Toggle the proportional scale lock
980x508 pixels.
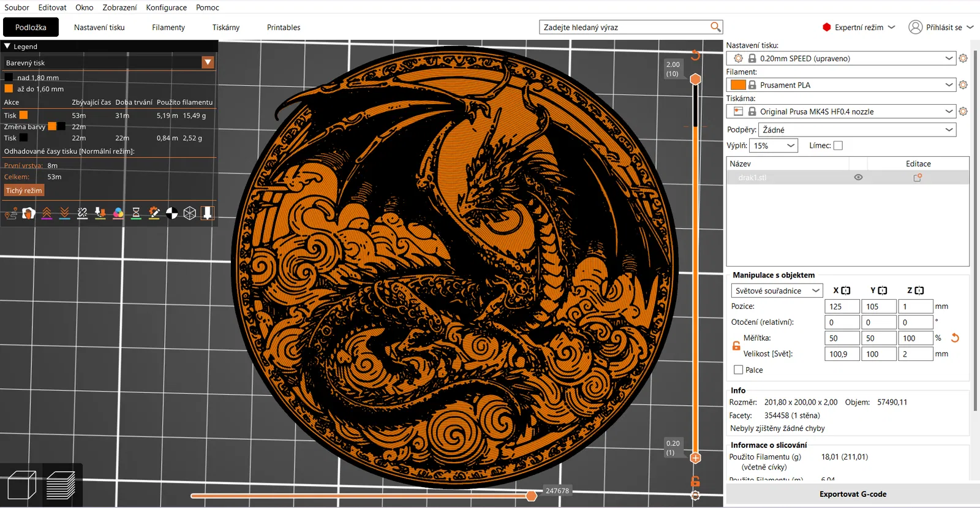736,346
